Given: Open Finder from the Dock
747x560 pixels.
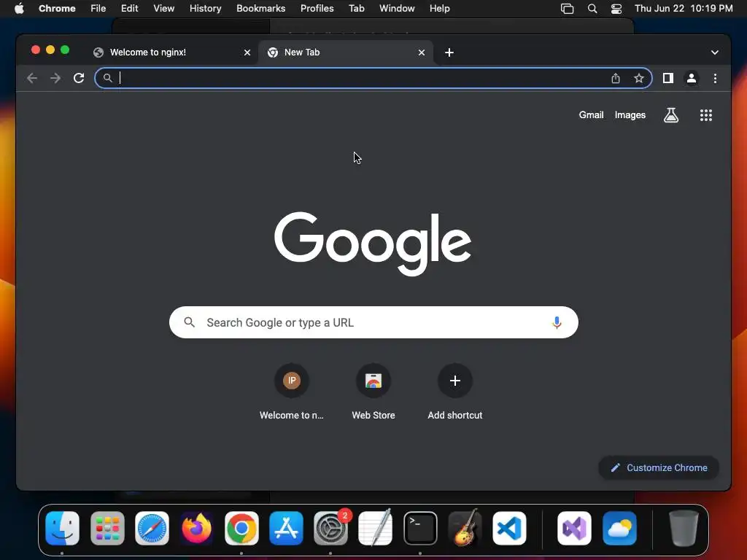Looking at the screenshot, I should [63, 528].
